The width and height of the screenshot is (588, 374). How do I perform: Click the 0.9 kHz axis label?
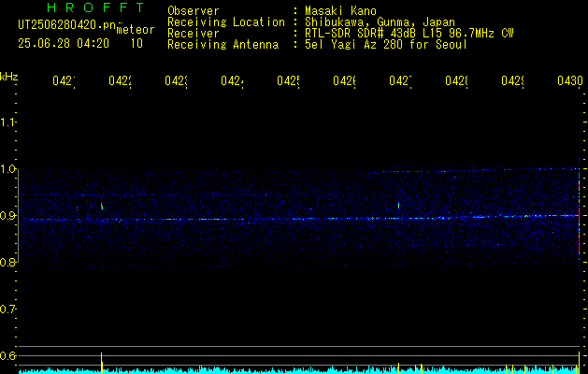tap(7, 215)
